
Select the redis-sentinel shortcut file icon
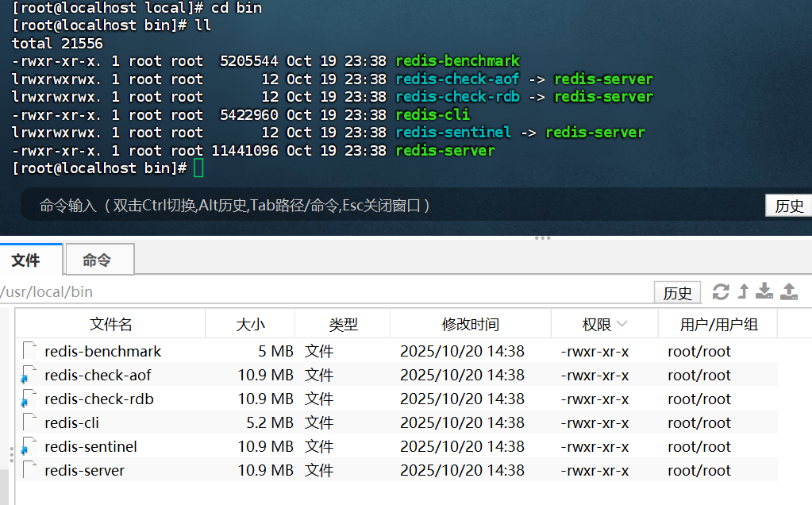29,446
